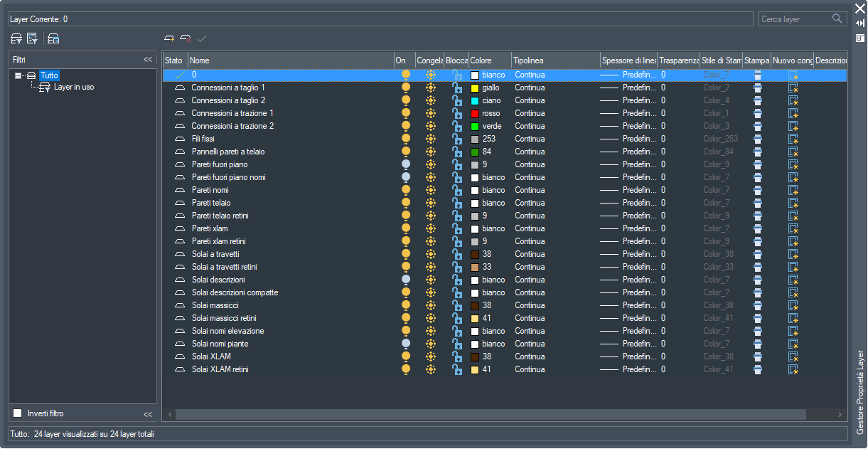The width and height of the screenshot is (868, 449).
Task: Lock the Pannelli pareti a telaio layer
Action: click(x=457, y=152)
